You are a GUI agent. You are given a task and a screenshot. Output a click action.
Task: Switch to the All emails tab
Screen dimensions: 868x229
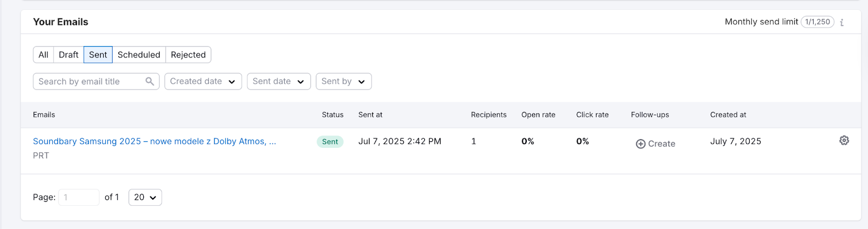coord(43,55)
